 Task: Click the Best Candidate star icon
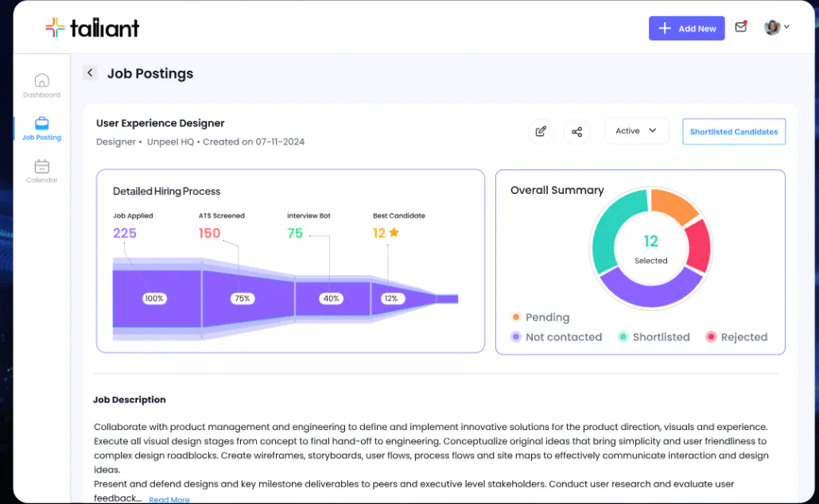click(x=394, y=232)
